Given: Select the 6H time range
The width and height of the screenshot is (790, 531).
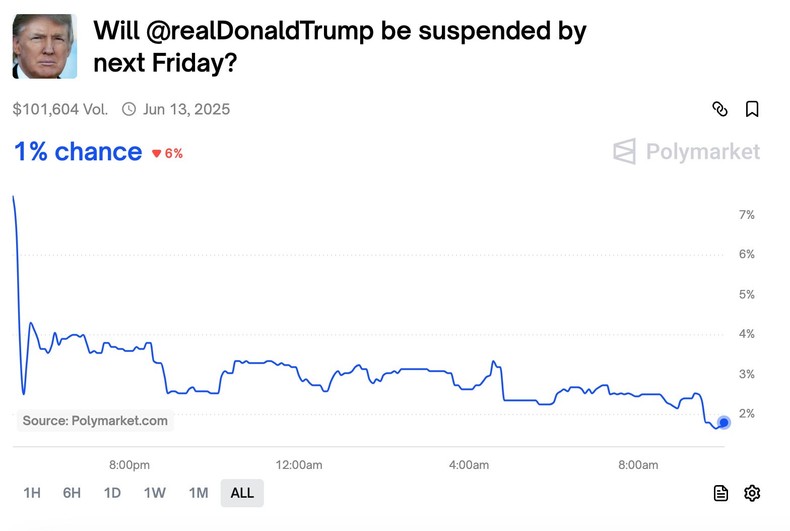Looking at the screenshot, I should point(72,492).
